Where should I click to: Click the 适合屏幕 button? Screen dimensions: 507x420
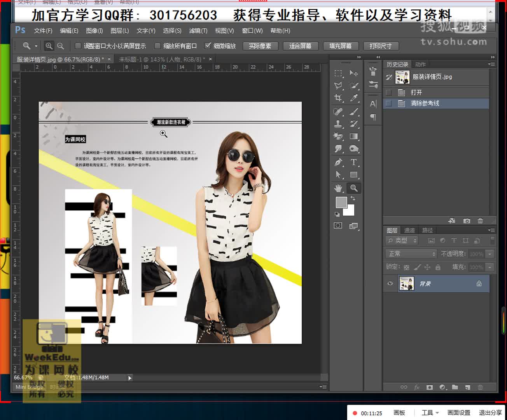[300, 46]
